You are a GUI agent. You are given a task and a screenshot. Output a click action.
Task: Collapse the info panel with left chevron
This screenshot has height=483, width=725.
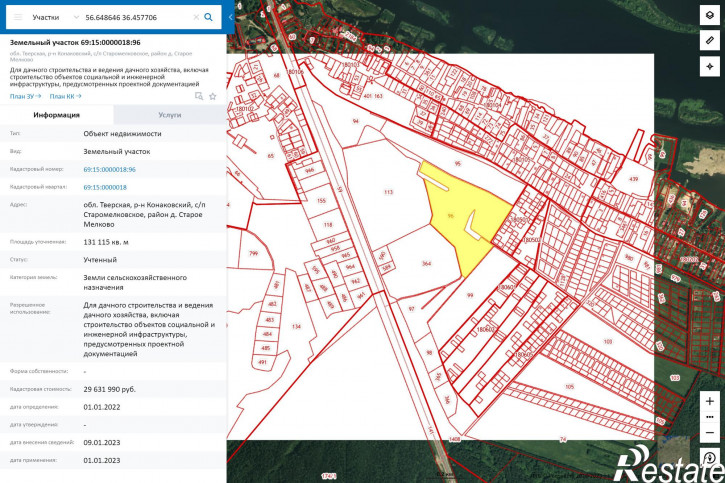(x=230, y=17)
